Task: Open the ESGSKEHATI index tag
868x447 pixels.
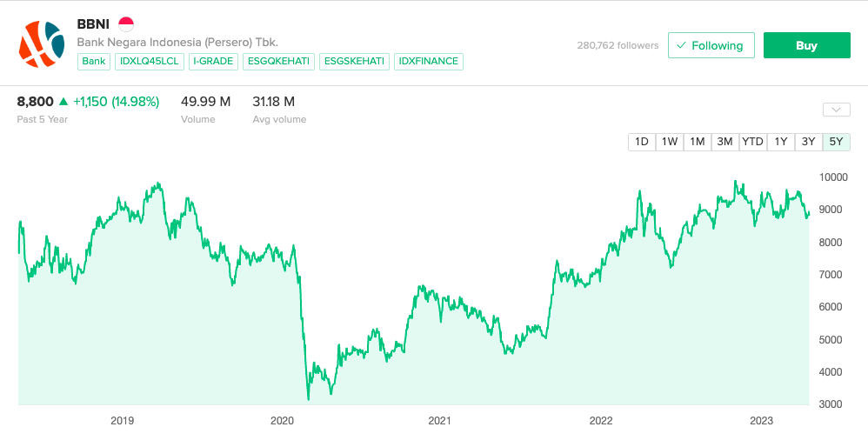Action: pos(354,62)
